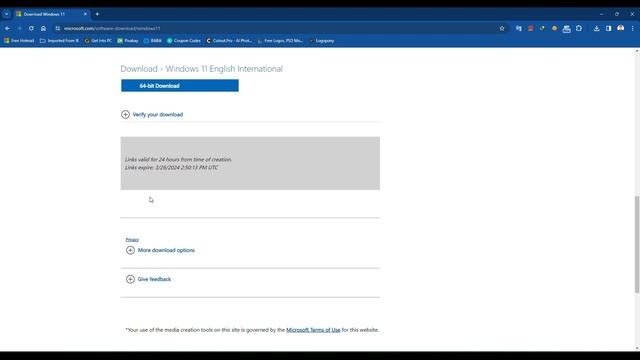The height and width of the screenshot is (360, 640).
Task: Open the Pixabay bookmark
Action: (128, 41)
